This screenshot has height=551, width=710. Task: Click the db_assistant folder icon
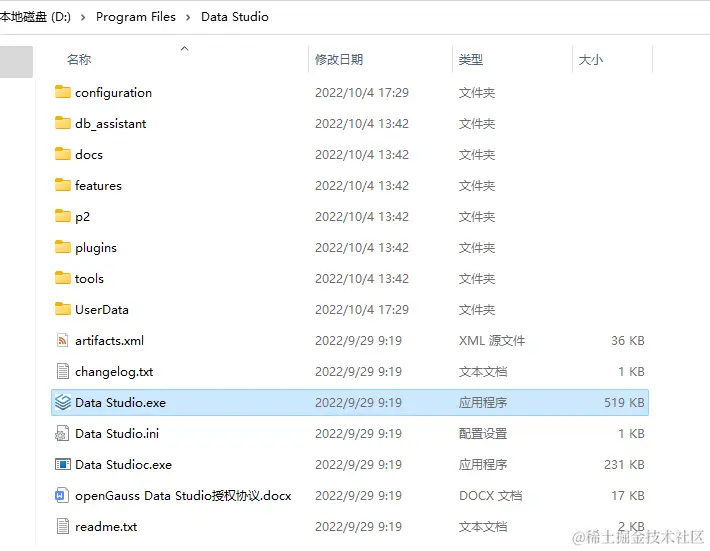click(62, 123)
